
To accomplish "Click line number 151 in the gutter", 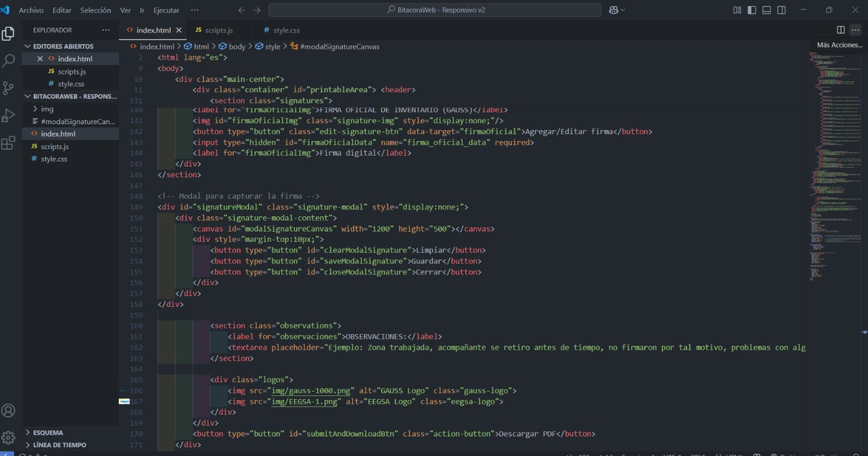I will click(136, 228).
